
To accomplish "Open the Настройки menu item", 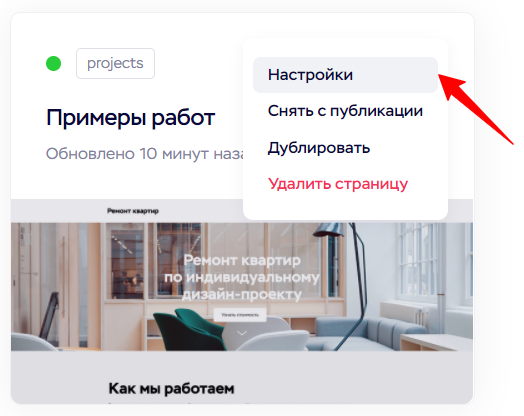I will (x=345, y=75).
